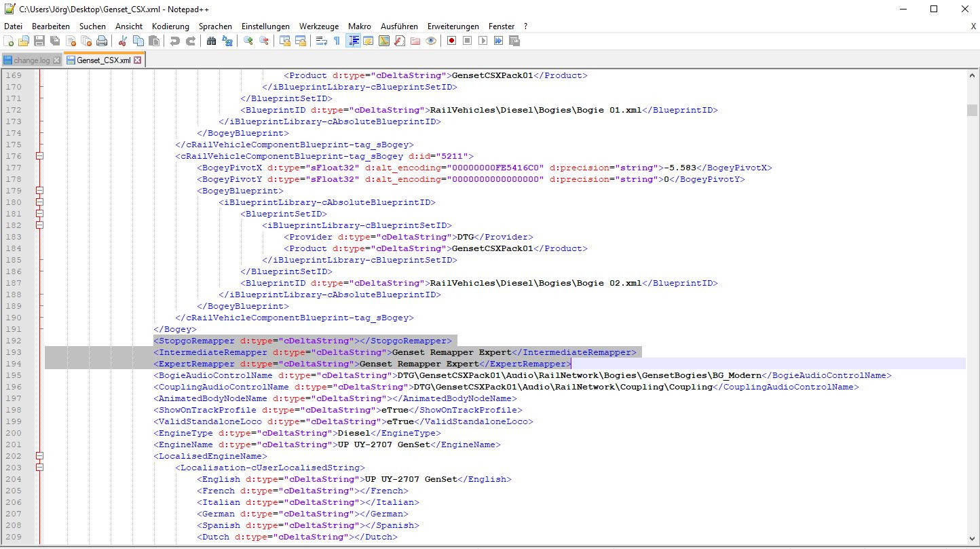Screen dimensions: 980x549
Task: Open the Erweiterungen menu
Action: pos(453,26)
